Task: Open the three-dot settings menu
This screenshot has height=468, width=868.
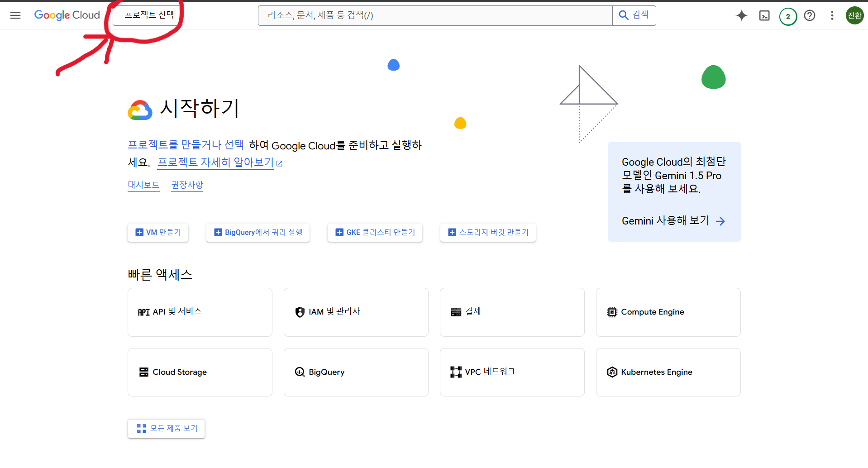Action: click(832, 15)
